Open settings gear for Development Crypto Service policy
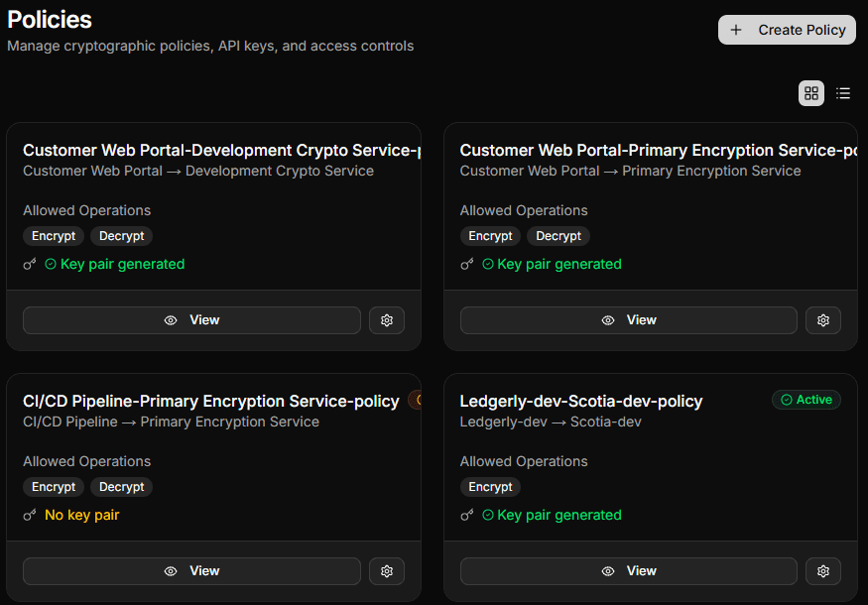Image resolution: width=868 pixels, height=605 pixels. click(x=387, y=320)
